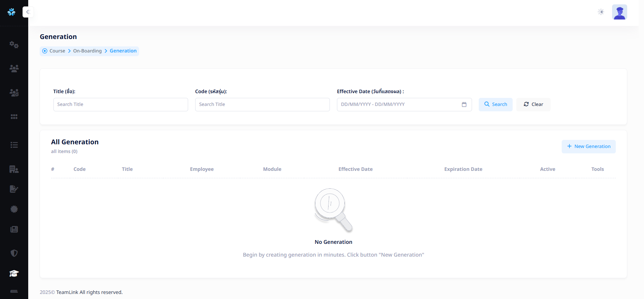Click the TeamLink logo icon
644x299 pixels.
pos(11,12)
